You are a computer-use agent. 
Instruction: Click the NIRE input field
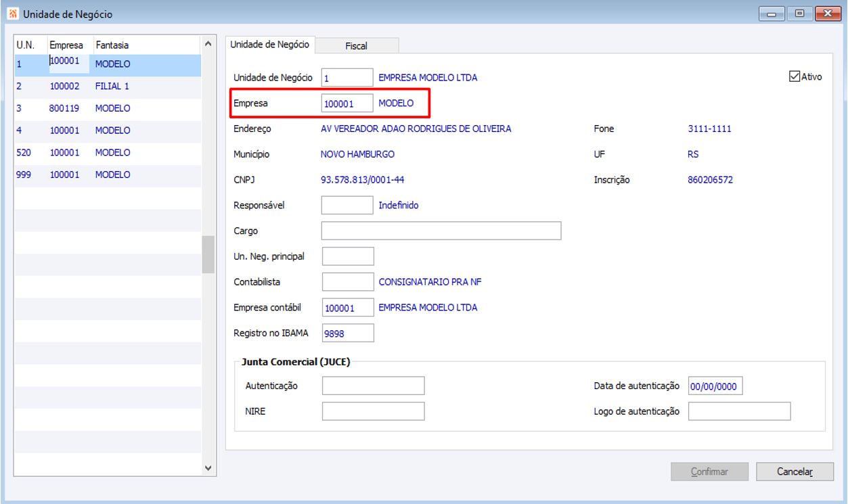[x=373, y=411]
